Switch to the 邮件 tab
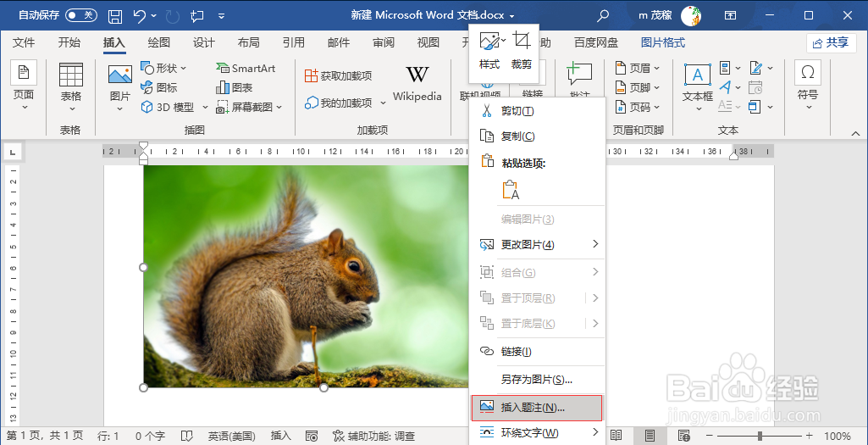This screenshot has width=868, height=445. coord(338,42)
